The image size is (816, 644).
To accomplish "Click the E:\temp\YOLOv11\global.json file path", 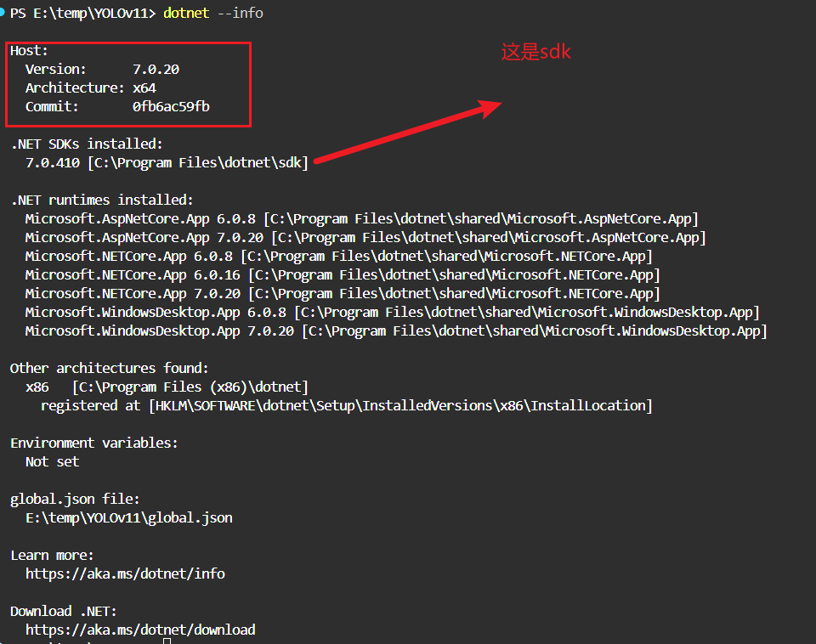I will tap(128, 518).
